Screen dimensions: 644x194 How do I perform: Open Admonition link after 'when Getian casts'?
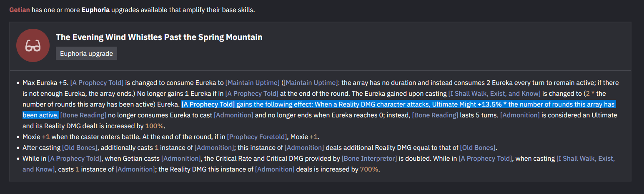pos(181,158)
